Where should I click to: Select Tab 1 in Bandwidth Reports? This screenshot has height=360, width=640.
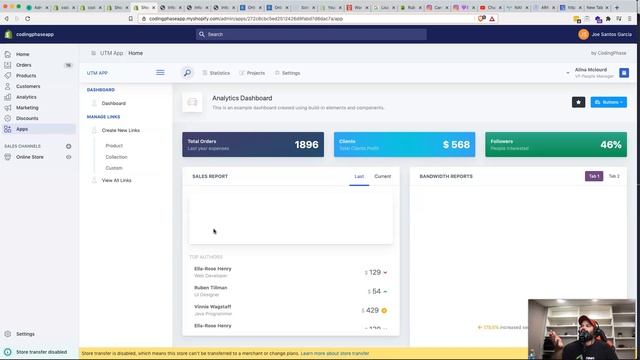(594, 176)
